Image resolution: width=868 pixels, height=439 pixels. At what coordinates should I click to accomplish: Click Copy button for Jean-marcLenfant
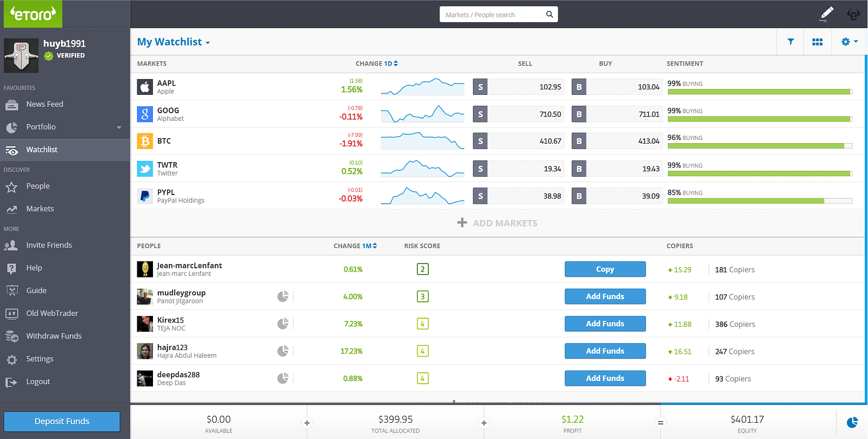pyautogui.click(x=605, y=269)
